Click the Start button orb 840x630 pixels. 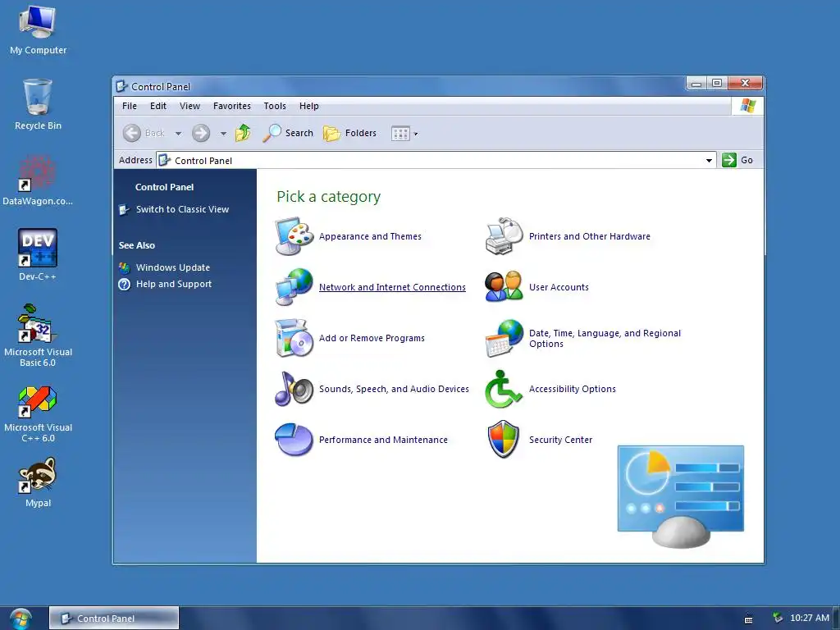[20, 619]
